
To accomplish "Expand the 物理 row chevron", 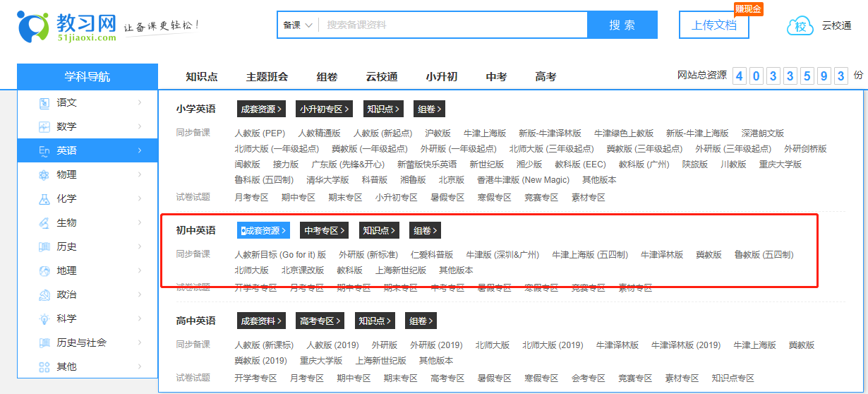I will tap(140, 175).
